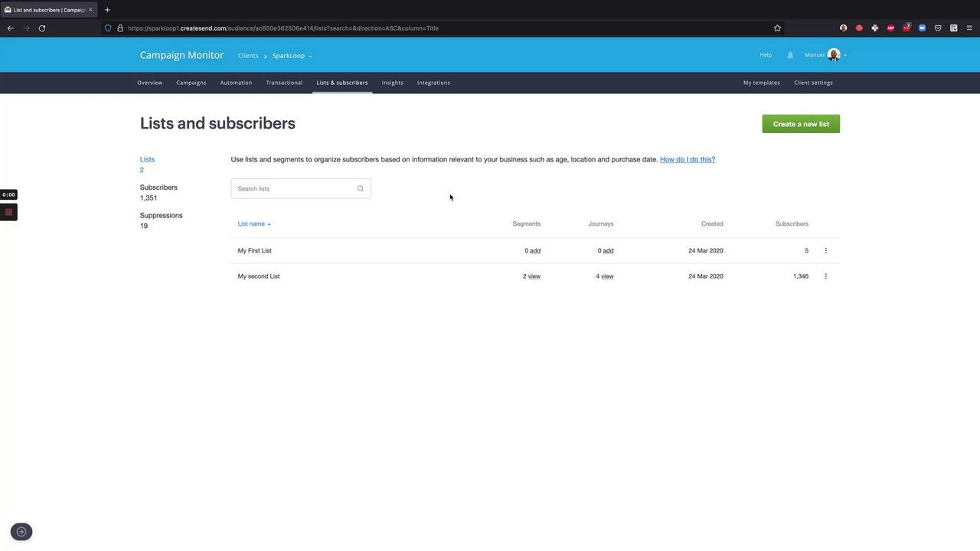The height and width of the screenshot is (551, 980).
Task: Click Manuel's profile avatar
Action: point(834,55)
